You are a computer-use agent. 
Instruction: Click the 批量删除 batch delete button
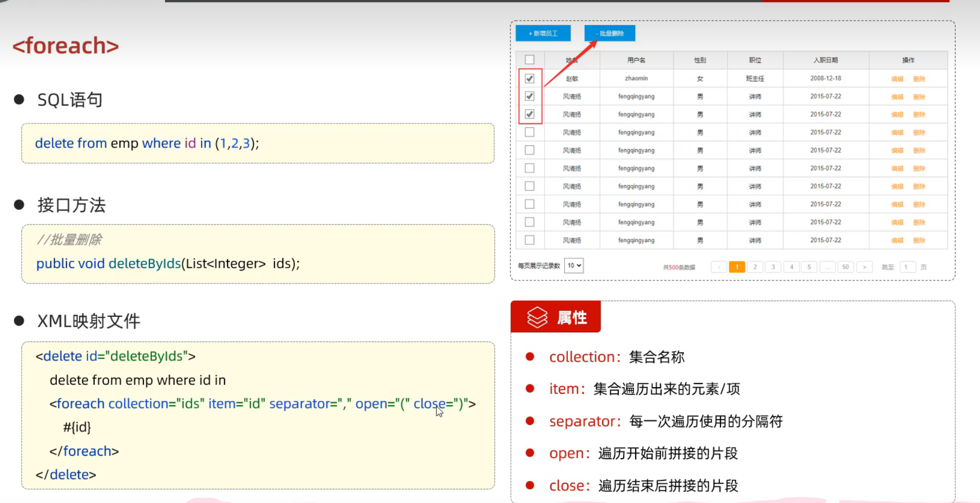610,33
